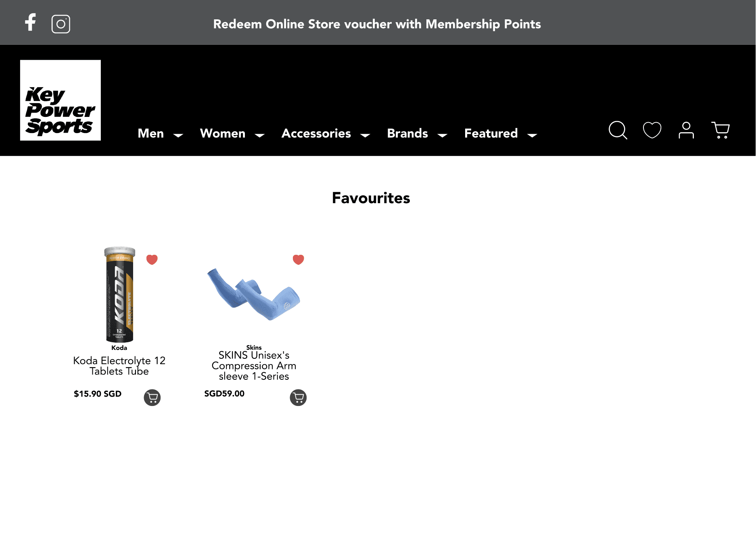The image size is (756, 541).
Task: Add SKINS Compression Arm sleeve to cart
Action: (x=298, y=397)
